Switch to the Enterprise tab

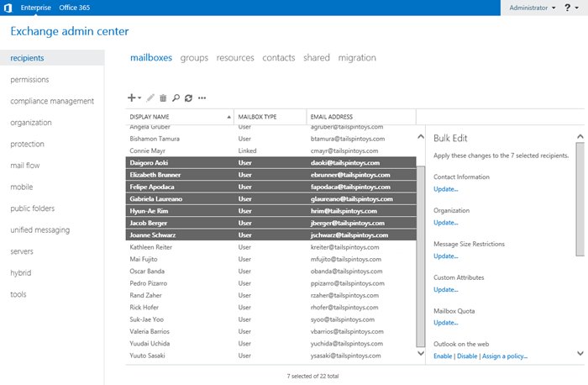pyautogui.click(x=35, y=8)
